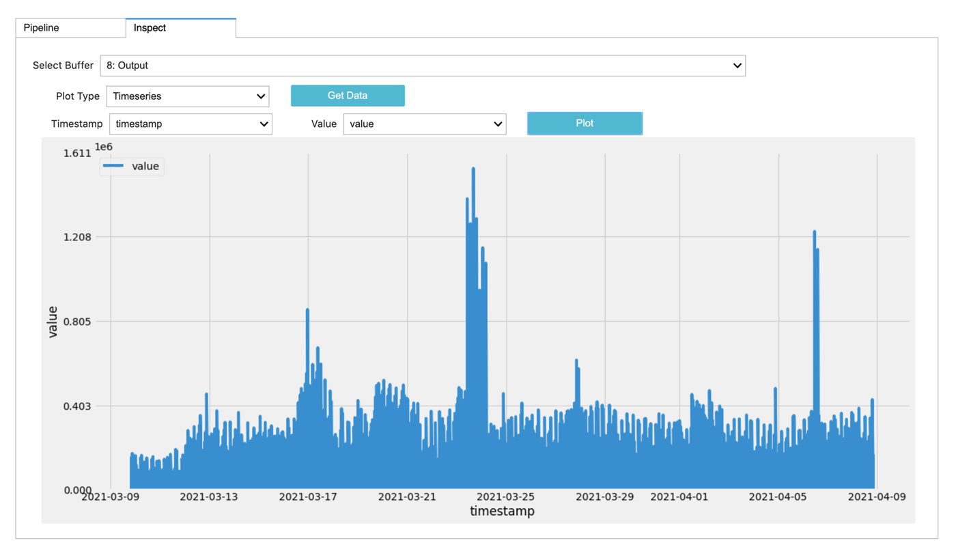Click the Plot button

tap(585, 124)
